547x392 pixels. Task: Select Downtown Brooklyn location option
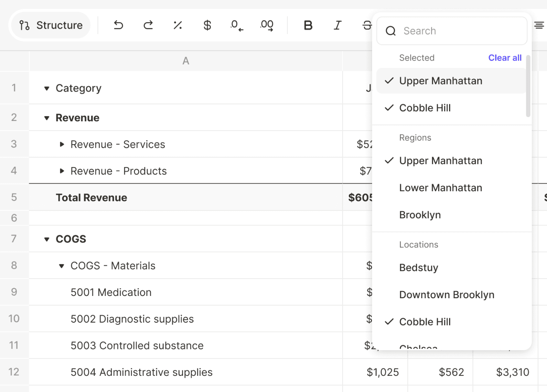(452, 295)
